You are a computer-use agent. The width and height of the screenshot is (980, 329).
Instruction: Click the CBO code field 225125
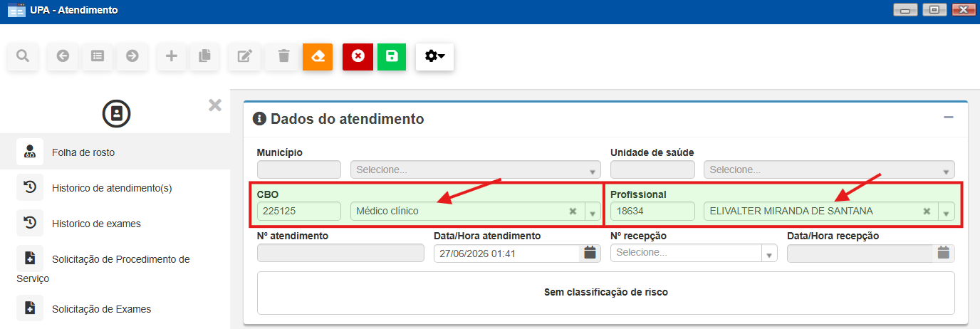click(299, 211)
